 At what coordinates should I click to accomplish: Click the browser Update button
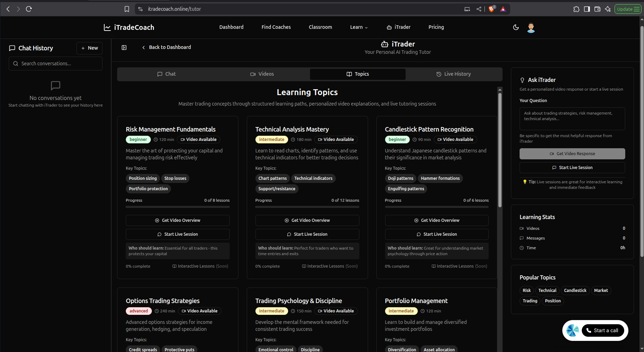pyautogui.click(x=628, y=9)
